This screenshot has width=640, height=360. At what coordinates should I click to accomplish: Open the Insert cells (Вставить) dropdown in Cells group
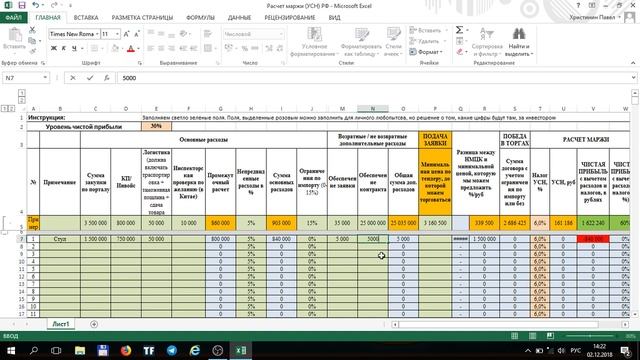[x=428, y=30]
